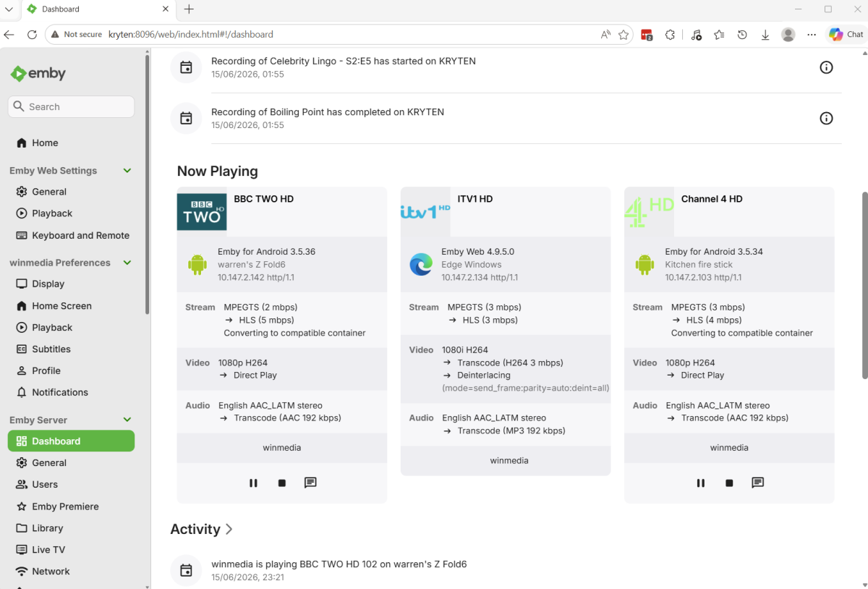Focus the Search field in the sidebar
The image size is (868, 589).
click(x=71, y=106)
